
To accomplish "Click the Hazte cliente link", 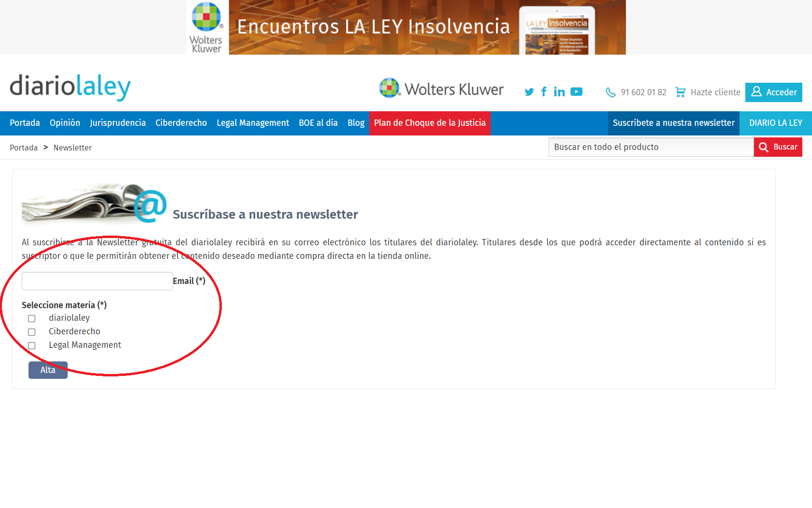I will (715, 92).
